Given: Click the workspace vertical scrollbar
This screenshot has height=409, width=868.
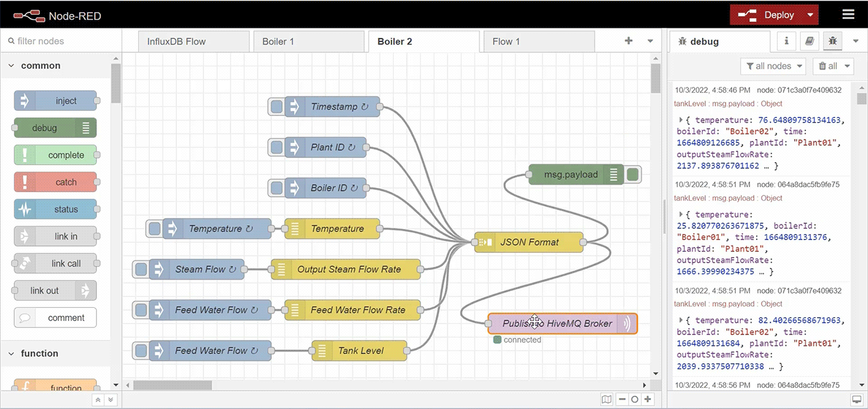Looking at the screenshot, I should (656, 78).
